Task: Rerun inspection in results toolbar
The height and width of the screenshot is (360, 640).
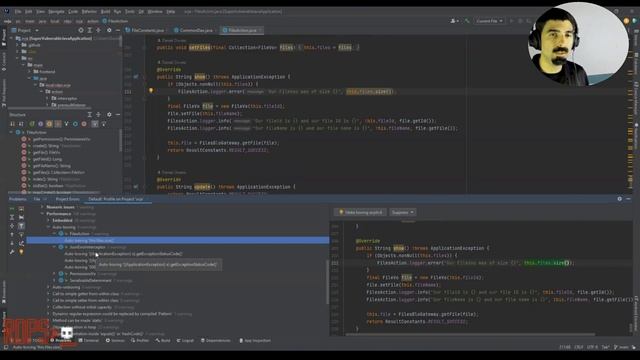Action: point(12,209)
